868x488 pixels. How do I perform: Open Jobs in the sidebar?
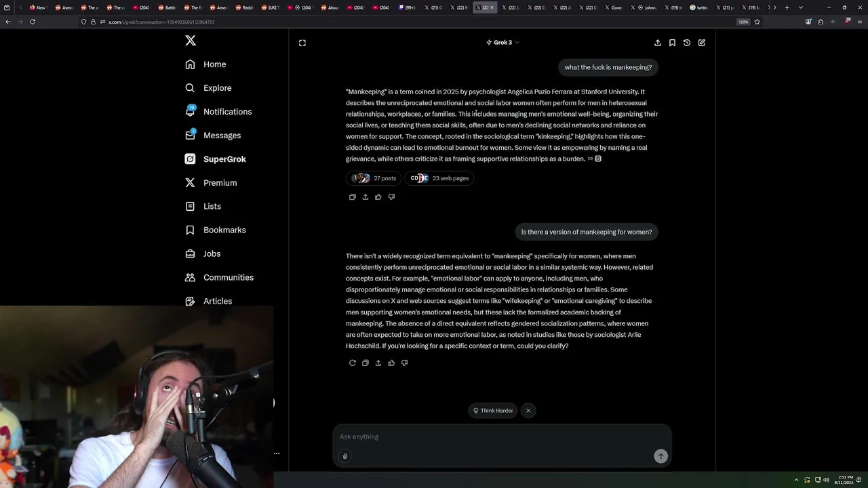203,253
